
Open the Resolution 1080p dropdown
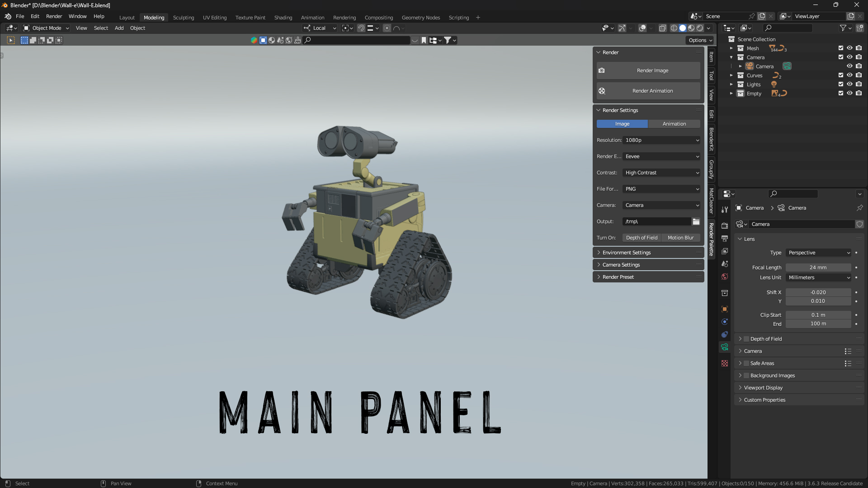click(662, 140)
